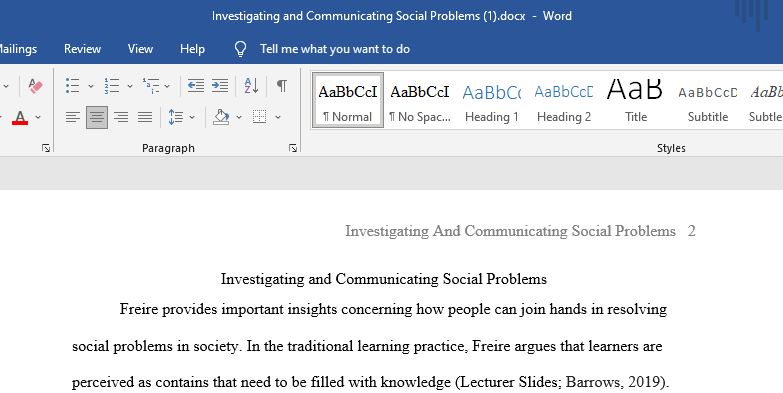This screenshot has height=393, width=783.
Task: Toggle center alignment button
Action: point(97,117)
